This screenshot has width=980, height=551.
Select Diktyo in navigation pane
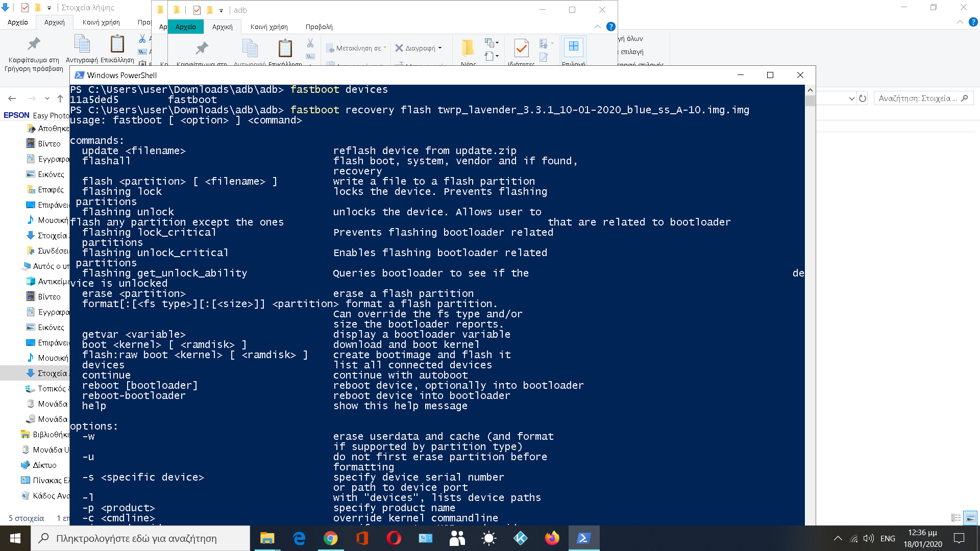pos(44,465)
